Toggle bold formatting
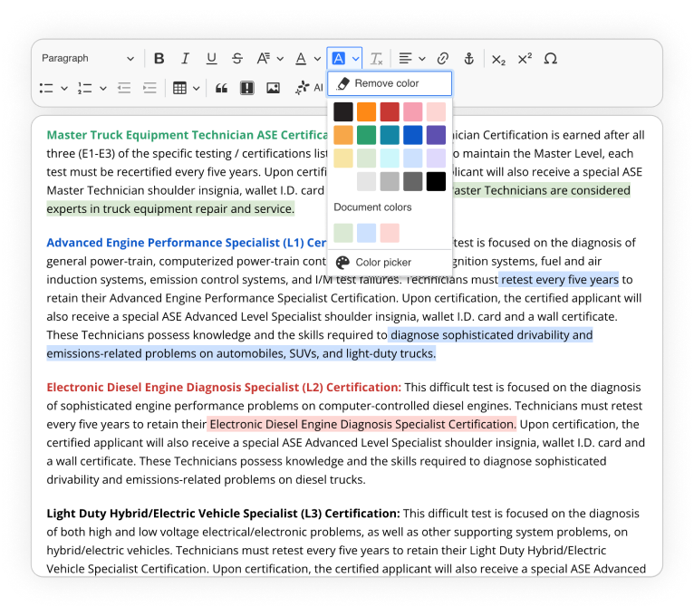 pyautogui.click(x=159, y=58)
